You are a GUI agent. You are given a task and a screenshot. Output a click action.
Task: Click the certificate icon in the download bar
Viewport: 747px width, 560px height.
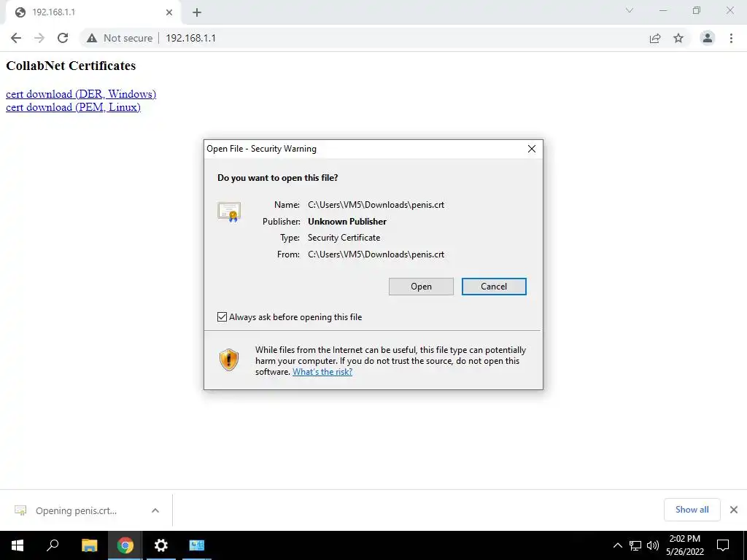(x=20, y=510)
